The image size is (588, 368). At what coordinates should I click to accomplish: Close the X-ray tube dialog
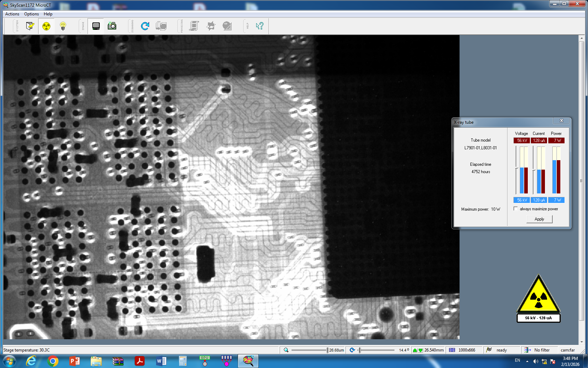tap(561, 121)
